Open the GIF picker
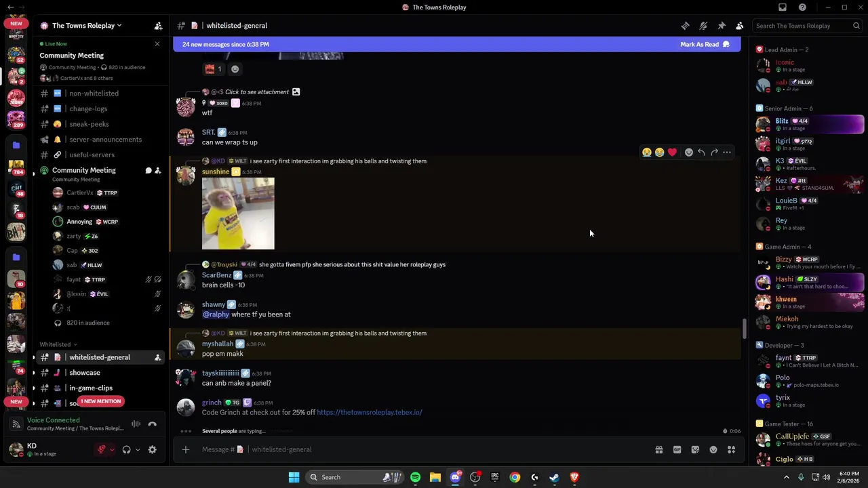Image resolution: width=868 pixels, height=488 pixels. (677, 449)
